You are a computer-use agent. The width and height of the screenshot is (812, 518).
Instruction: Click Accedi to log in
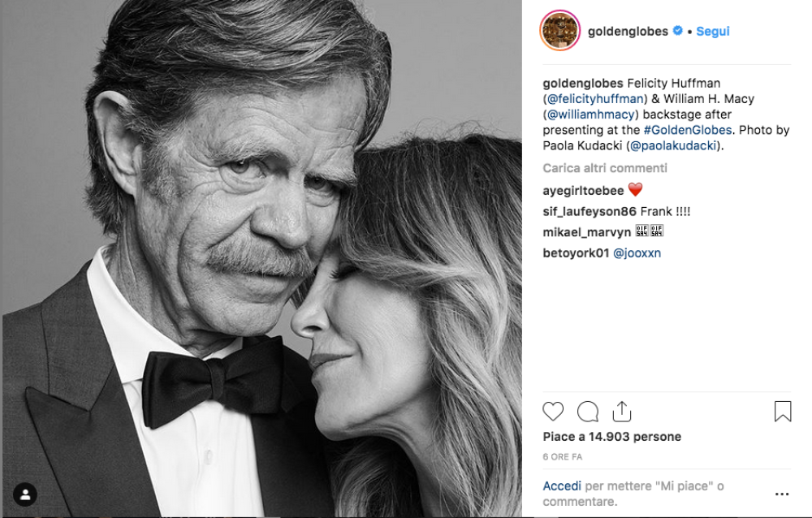click(562, 486)
